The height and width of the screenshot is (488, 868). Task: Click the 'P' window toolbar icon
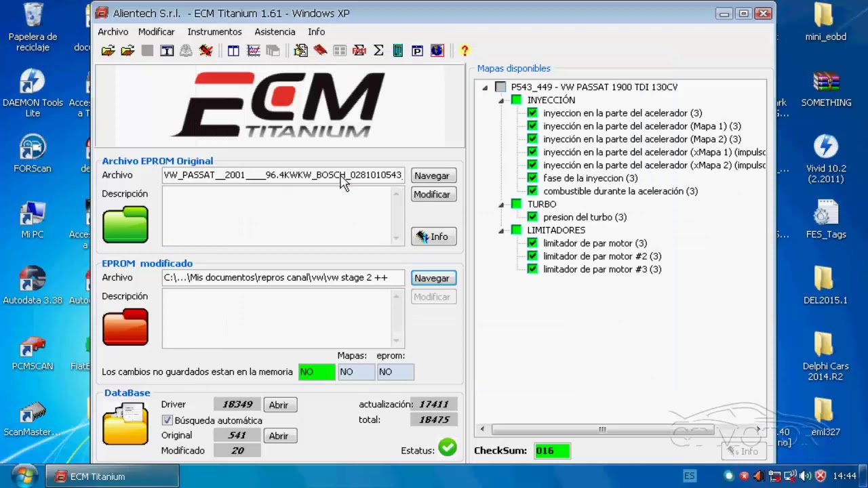[417, 51]
